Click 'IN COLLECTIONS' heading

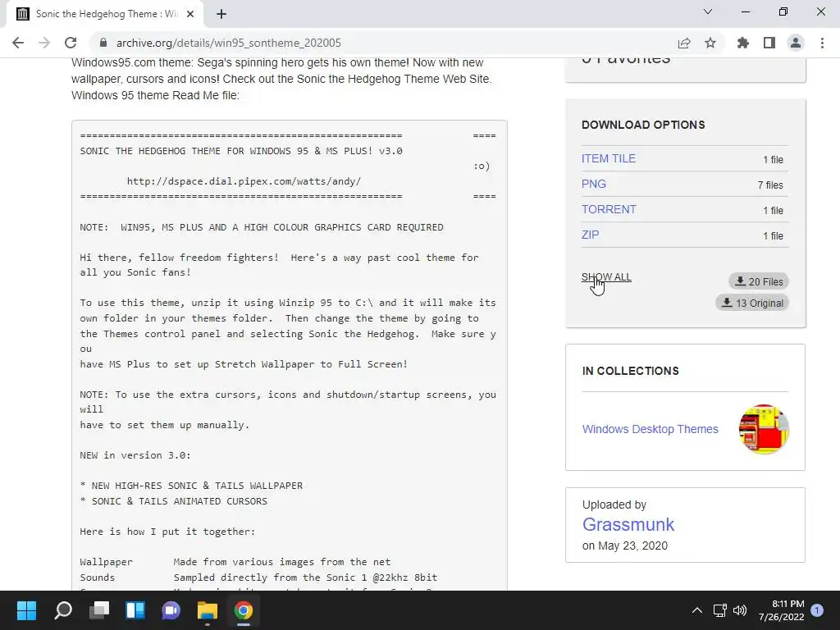coord(631,372)
